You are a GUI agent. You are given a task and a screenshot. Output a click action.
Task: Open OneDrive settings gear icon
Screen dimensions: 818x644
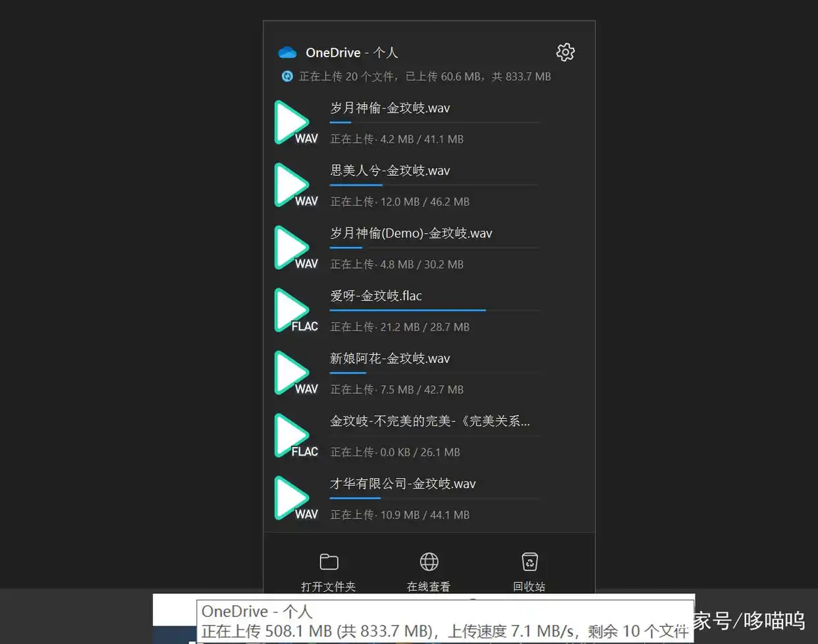565,53
